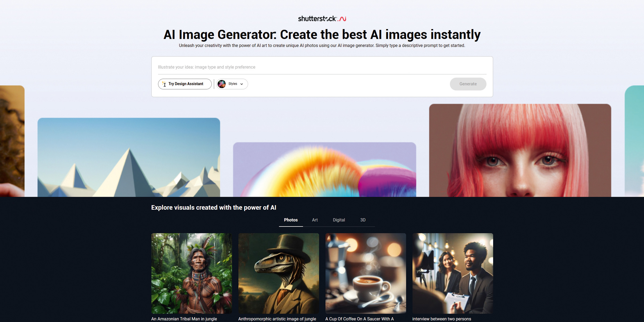Click the heading Explore visuals created with the power of AI
644x322 pixels.
click(213, 208)
